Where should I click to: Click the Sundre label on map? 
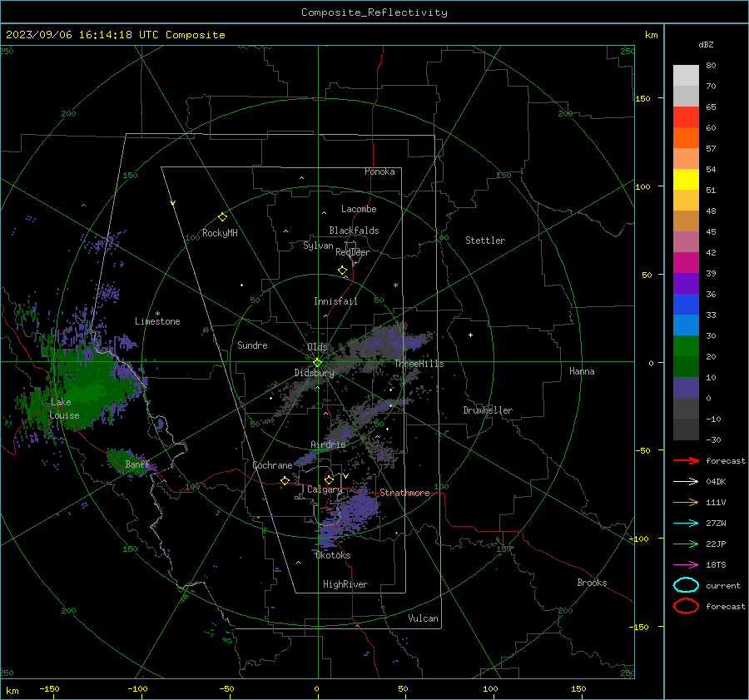[x=252, y=345]
